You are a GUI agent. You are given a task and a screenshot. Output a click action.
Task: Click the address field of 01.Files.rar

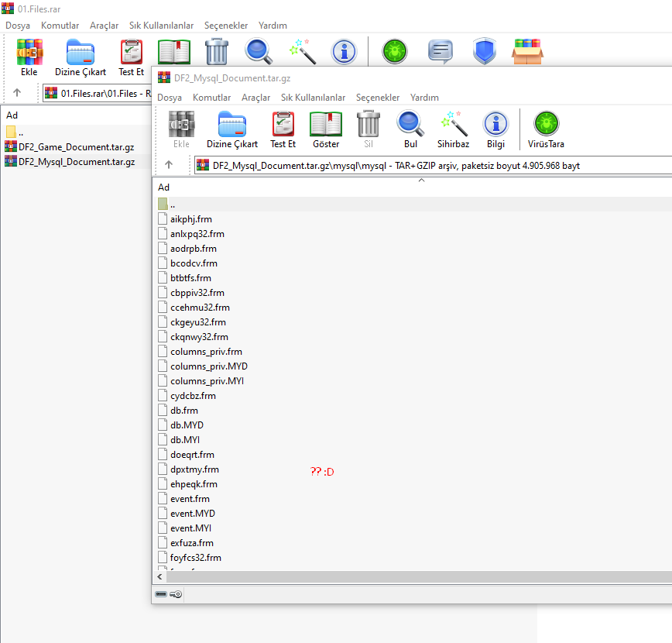click(x=97, y=93)
